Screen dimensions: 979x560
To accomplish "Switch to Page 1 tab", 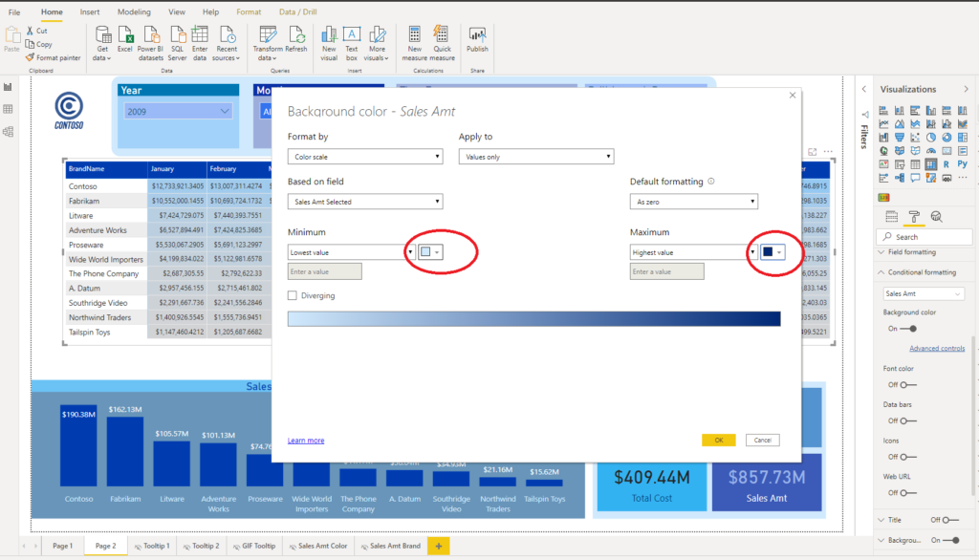I will click(62, 546).
